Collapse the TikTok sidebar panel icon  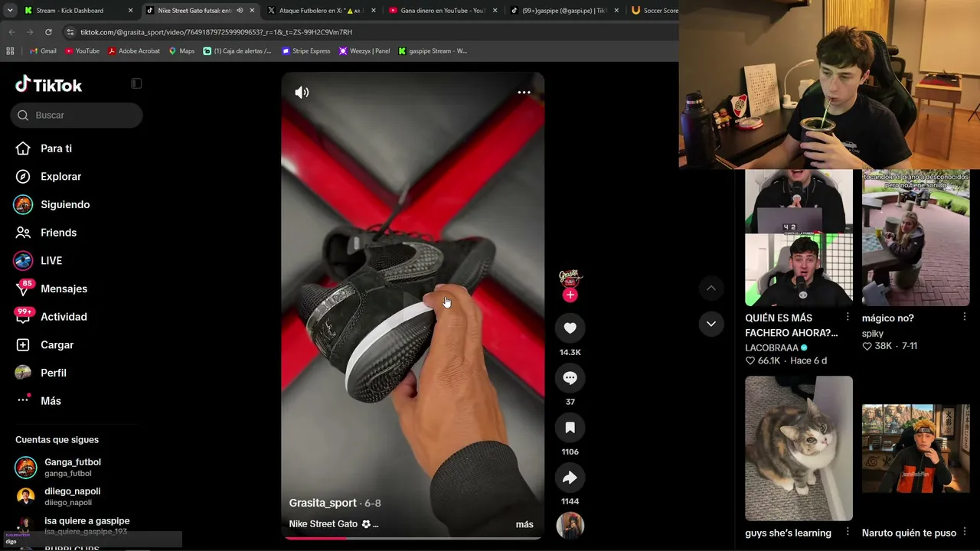(x=136, y=83)
